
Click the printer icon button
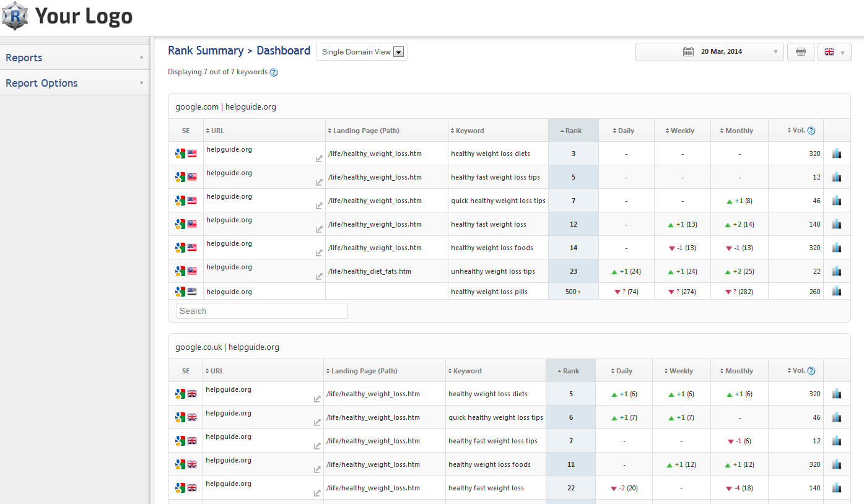click(800, 52)
